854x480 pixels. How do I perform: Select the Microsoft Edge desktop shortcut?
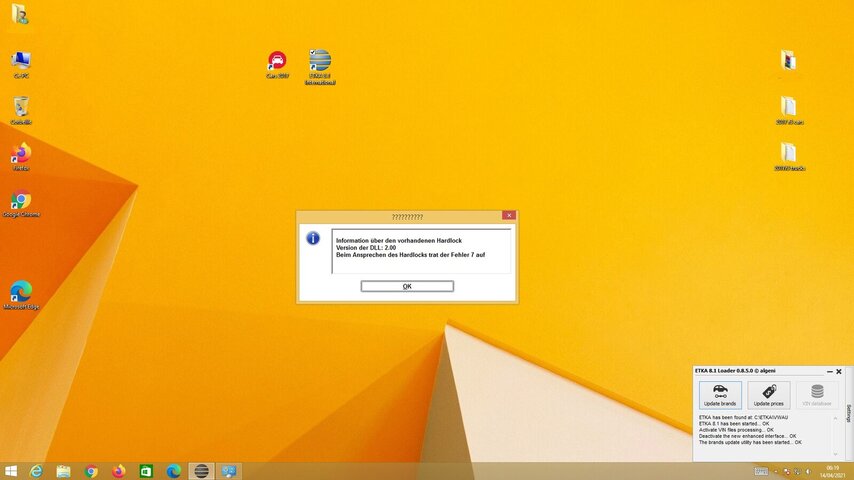click(21, 295)
